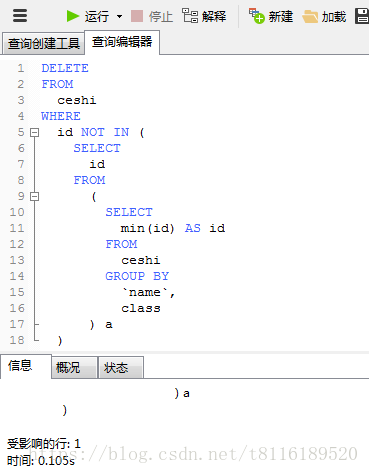Select the 查询编辑器 tab
The image size is (369, 474).
(x=122, y=42)
